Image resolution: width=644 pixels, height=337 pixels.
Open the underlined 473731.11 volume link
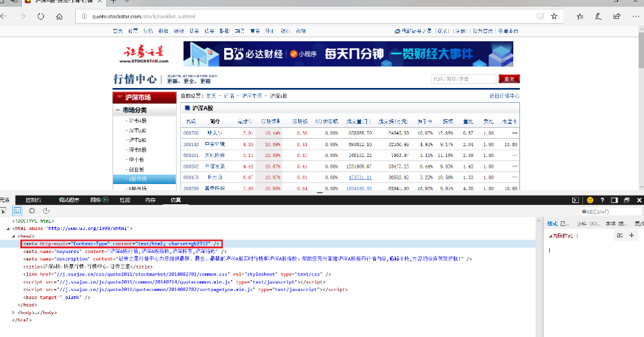(x=360, y=177)
